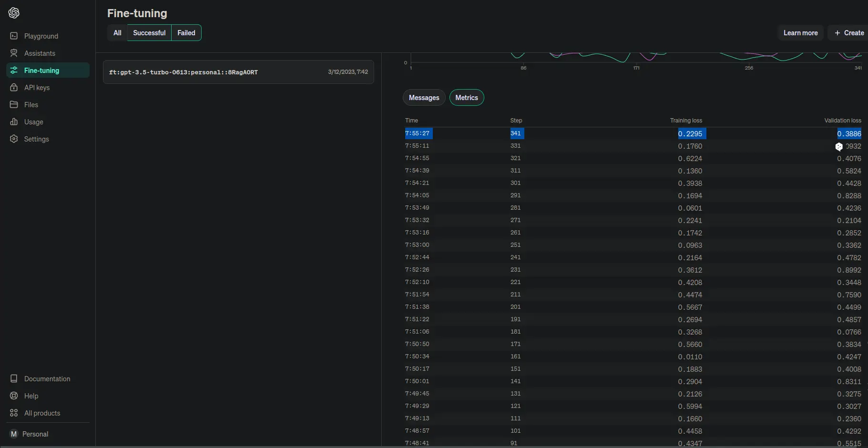Click time 7:53:32
The height and width of the screenshot is (448, 868).
click(417, 220)
